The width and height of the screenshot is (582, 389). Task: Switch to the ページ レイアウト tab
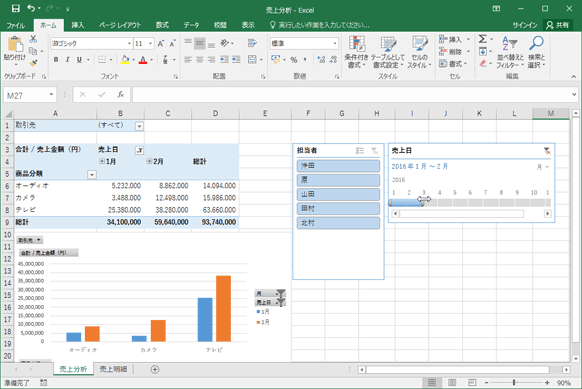coord(120,25)
